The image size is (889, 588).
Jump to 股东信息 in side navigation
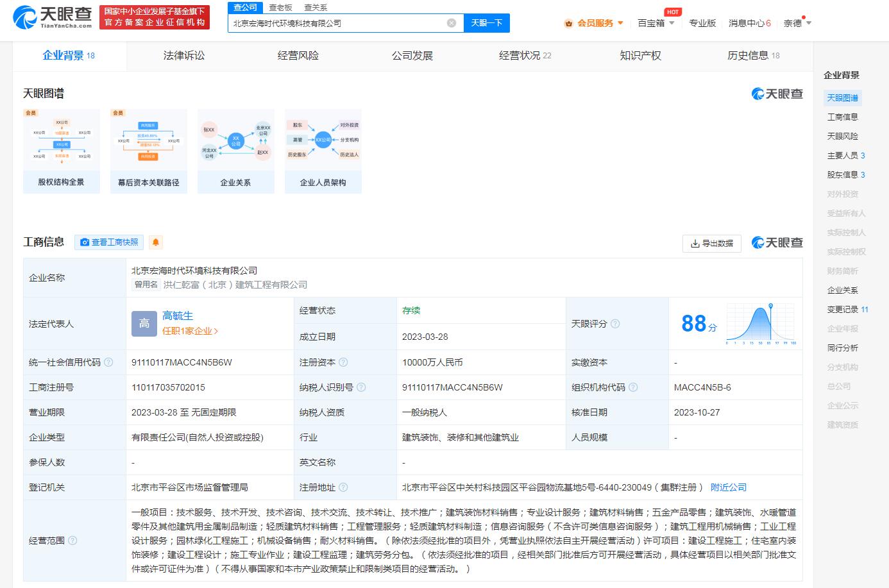pyautogui.click(x=846, y=174)
